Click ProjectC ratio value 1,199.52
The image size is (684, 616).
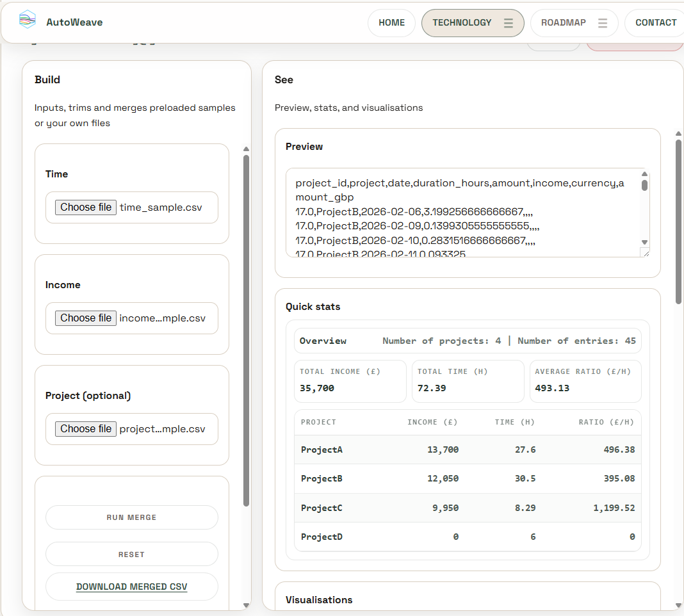[x=614, y=508]
